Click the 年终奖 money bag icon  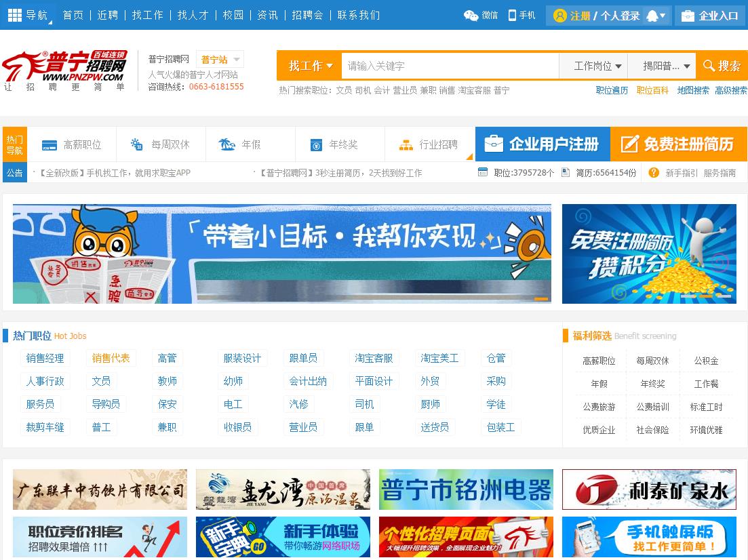point(316,144)
